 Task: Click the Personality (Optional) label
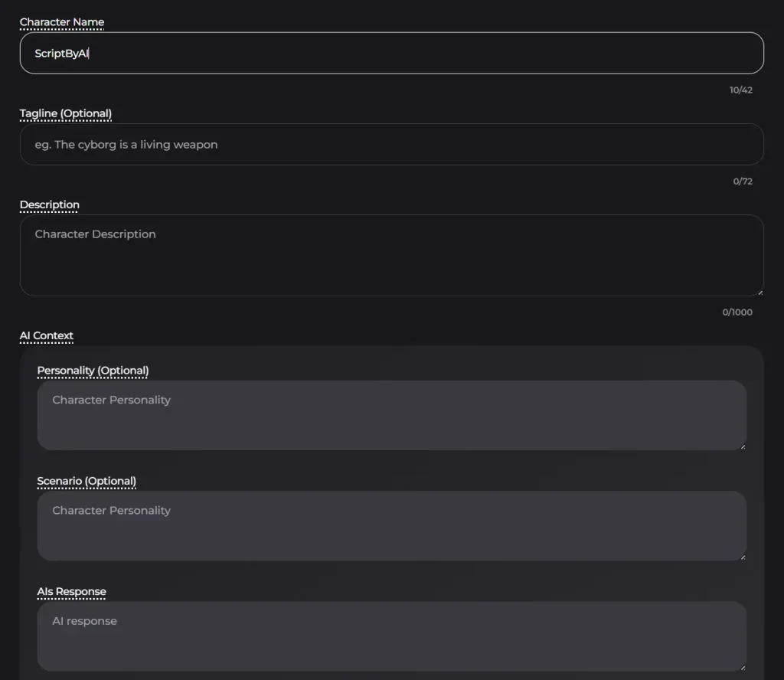93,371
